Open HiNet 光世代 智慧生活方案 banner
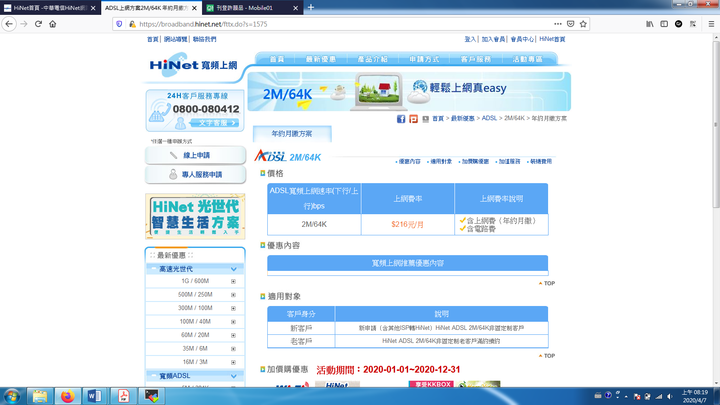 click(x=195, y=216)
